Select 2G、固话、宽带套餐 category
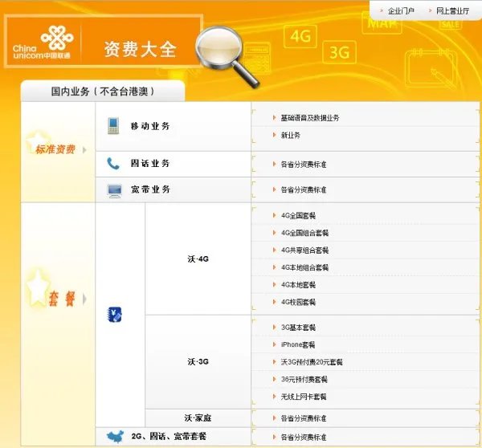This screenshot has width=482, height=448. tap(169, 436)
